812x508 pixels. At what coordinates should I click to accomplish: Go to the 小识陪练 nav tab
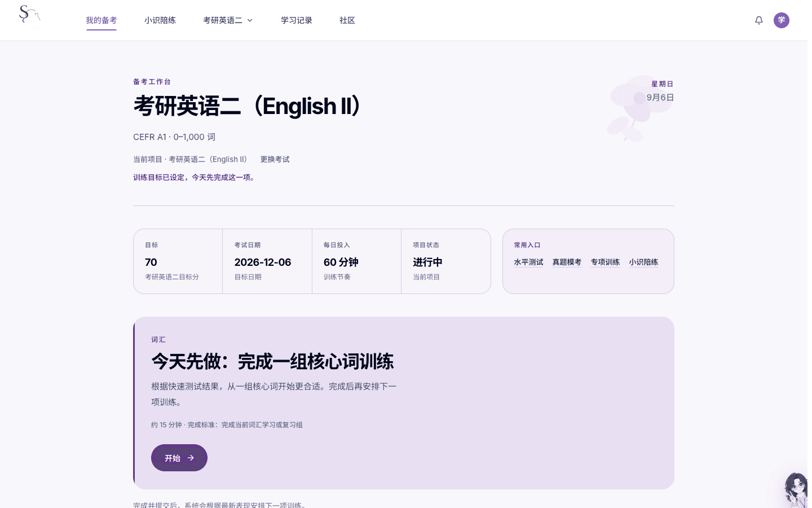tap(160, 20)
